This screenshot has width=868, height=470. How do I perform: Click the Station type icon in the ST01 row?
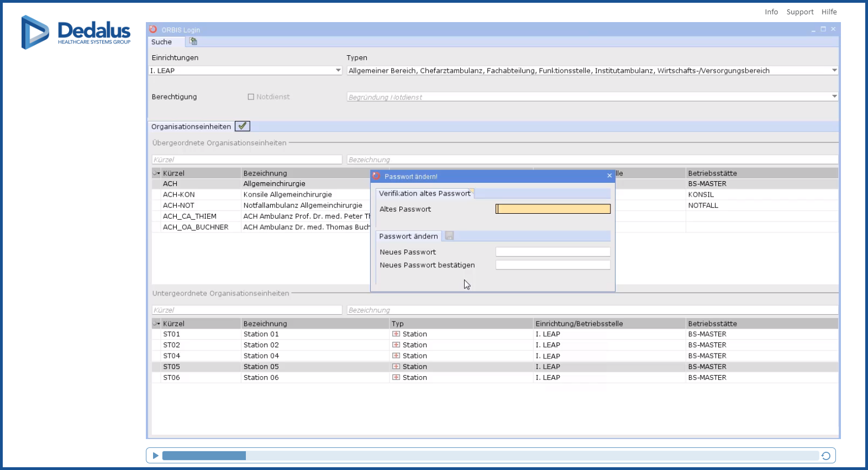[x=396, y=334]
